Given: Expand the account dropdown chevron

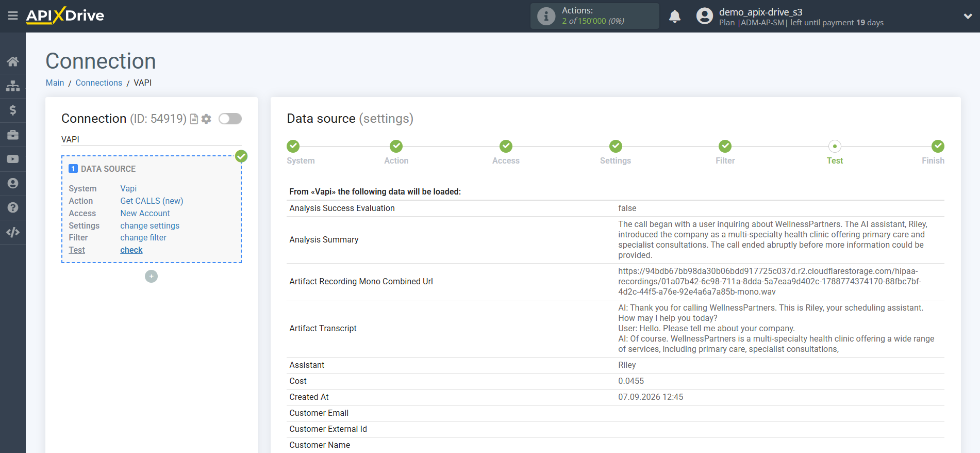Looking at the screenshot, I should click(968, 16).
